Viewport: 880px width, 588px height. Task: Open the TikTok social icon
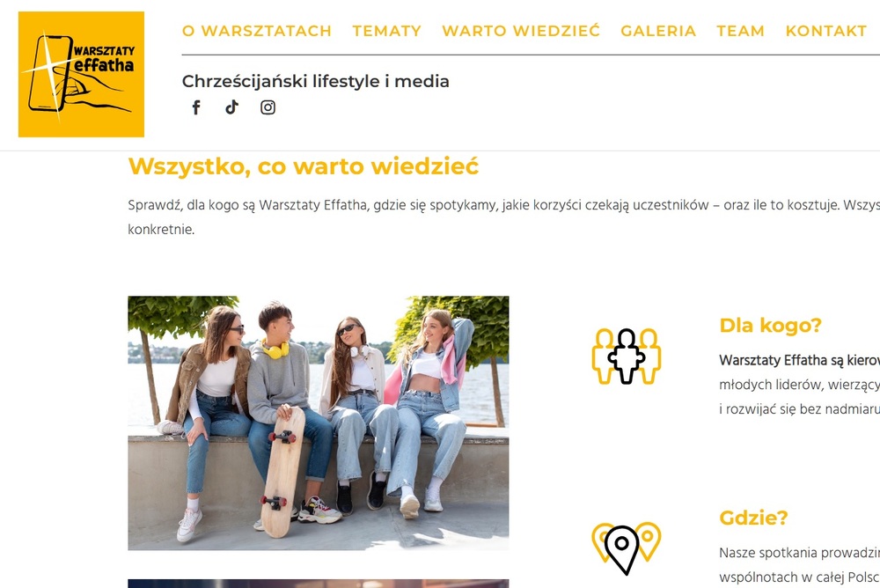pyautogui.click(x=231, y=107)
